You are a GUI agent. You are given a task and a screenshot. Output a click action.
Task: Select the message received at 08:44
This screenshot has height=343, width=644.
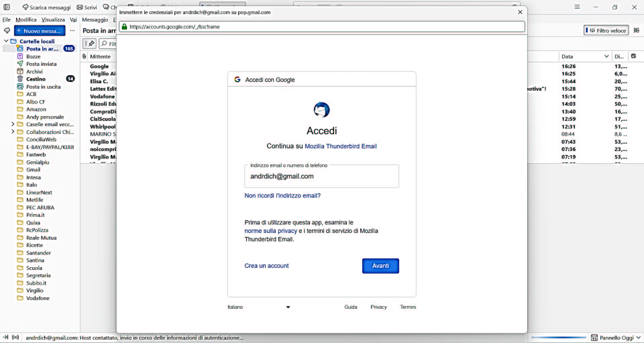568,134
